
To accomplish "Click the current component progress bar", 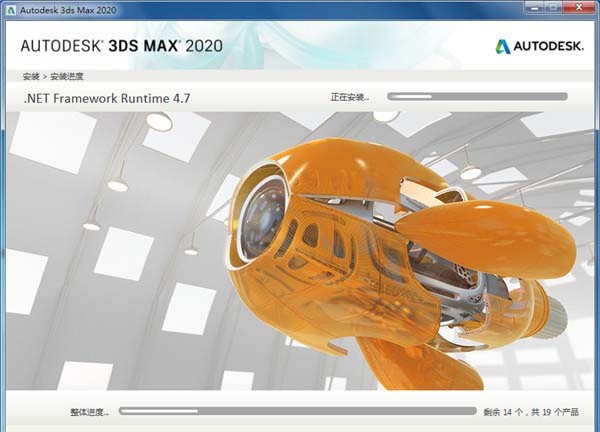I will 477,96.
